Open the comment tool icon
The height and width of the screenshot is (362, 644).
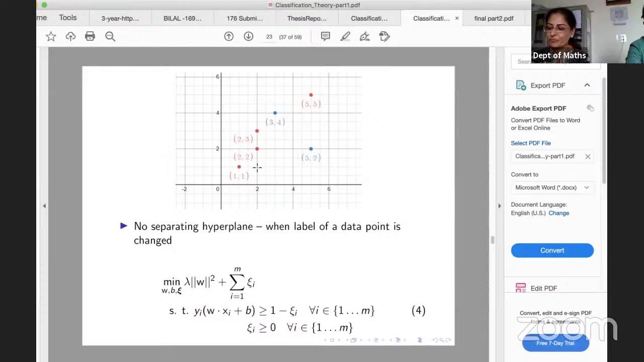[326, 36]
